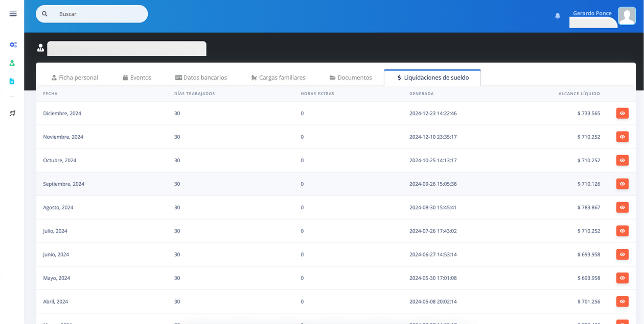View the Diciembre 2024 payslip
The image size is (644, 324).
point(622,113)
